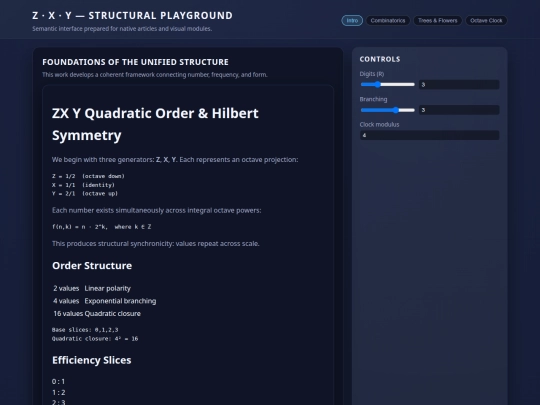Click the 'Efficiency Slices' heading

(92, 360)
